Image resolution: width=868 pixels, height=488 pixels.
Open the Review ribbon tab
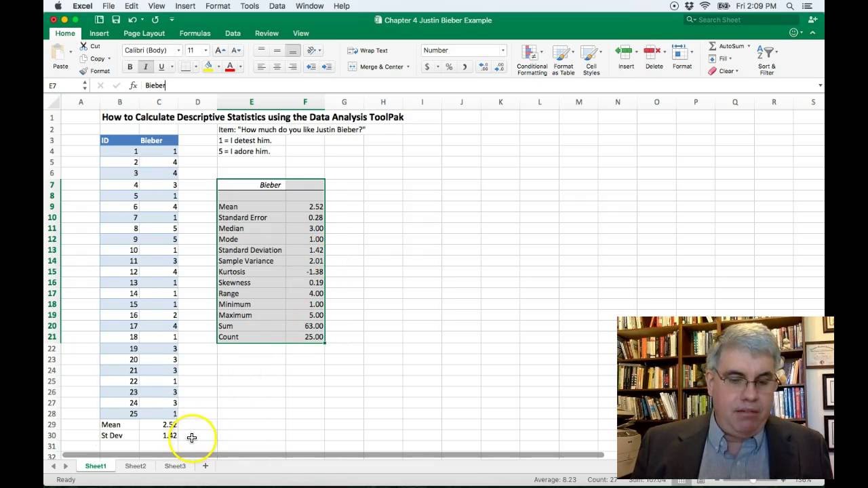[x=267, y=33]
